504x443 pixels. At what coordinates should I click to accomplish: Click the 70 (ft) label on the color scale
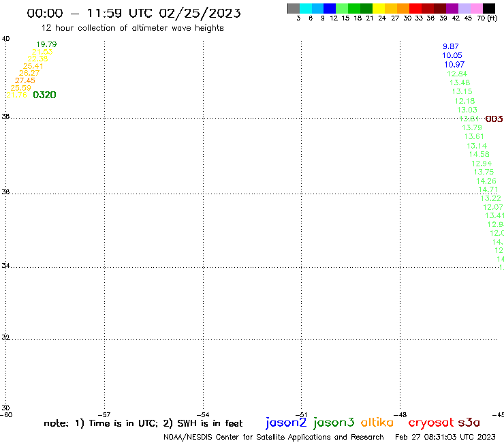click(x=487, y=18)
